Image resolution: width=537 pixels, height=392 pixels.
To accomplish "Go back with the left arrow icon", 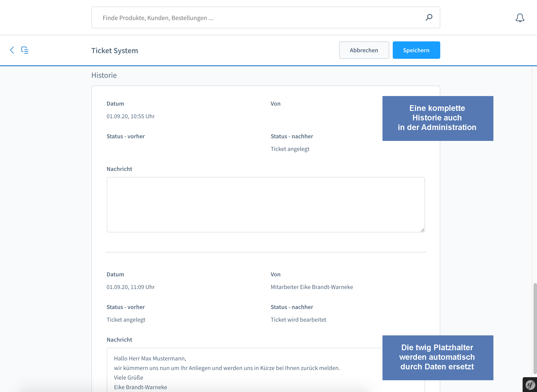I will 12,50.
